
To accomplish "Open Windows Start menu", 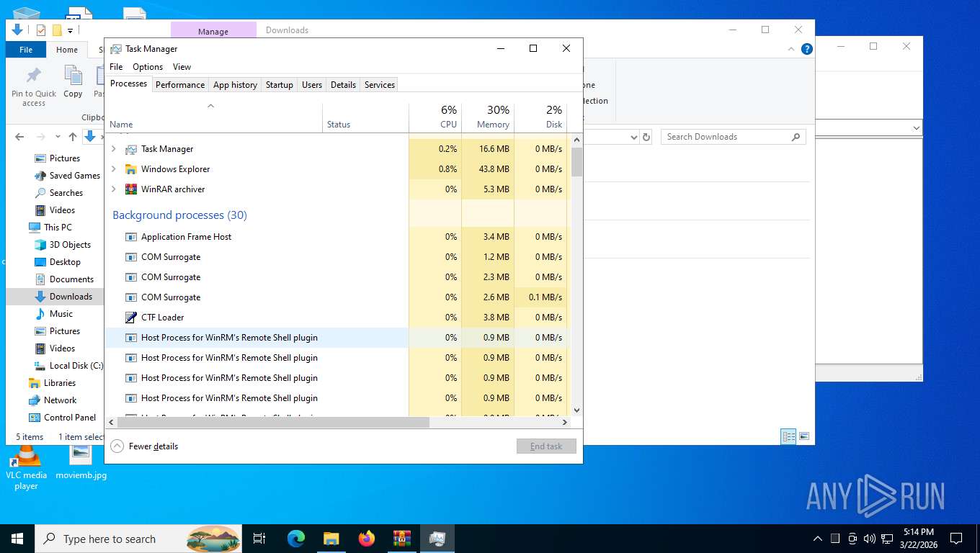I will [x=17, y=538].
